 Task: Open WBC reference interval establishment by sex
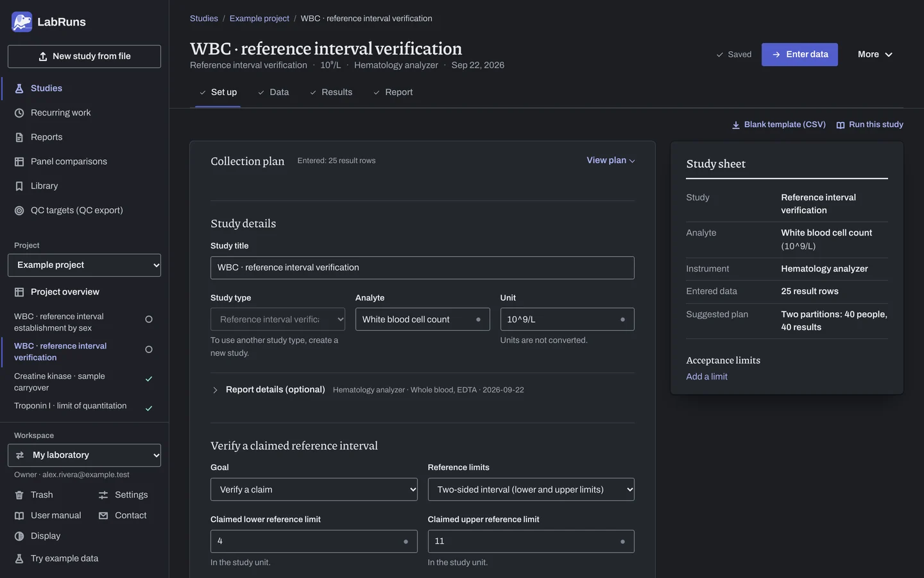pyautogui.click(x=59, y=322)
